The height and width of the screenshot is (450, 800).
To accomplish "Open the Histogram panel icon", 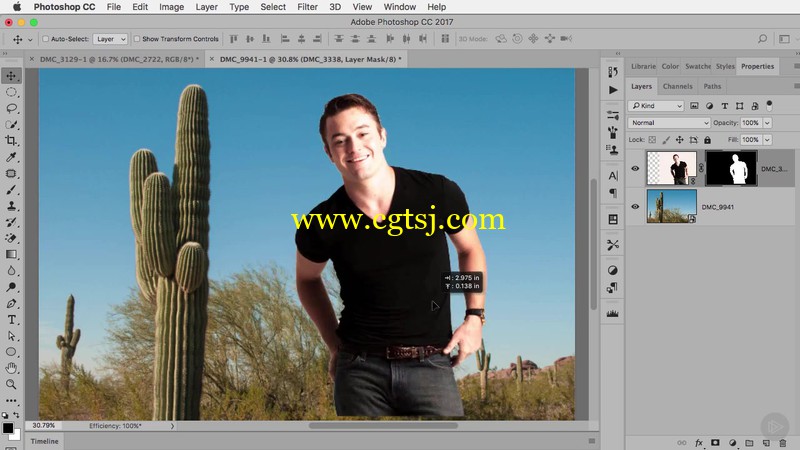I will [x=613, y=313].
